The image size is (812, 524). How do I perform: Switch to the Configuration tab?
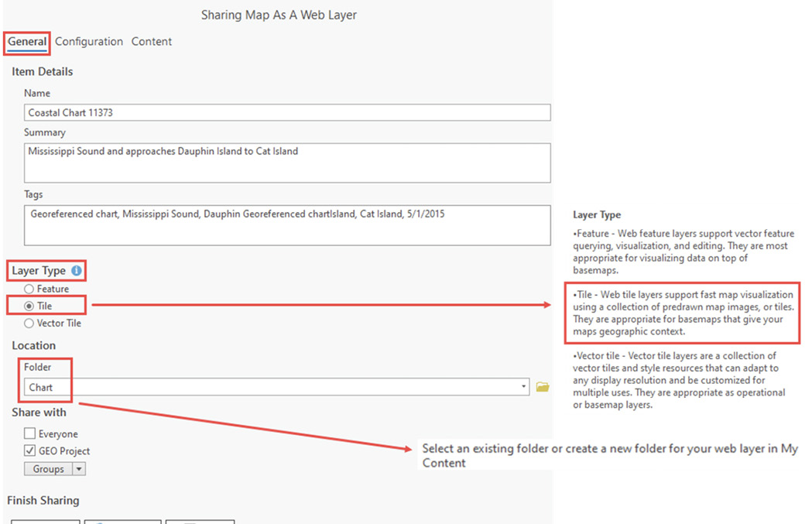click(89, 42)
